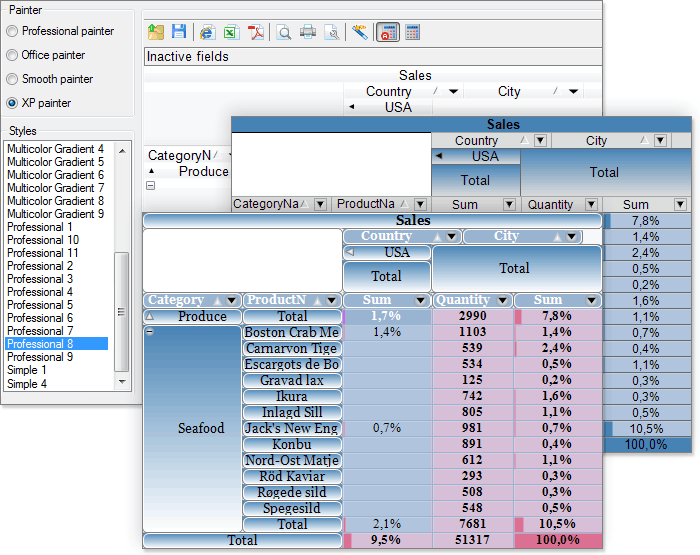Click the open file folder icon
This screenshot has width=700, height=555.
(156, 32)
